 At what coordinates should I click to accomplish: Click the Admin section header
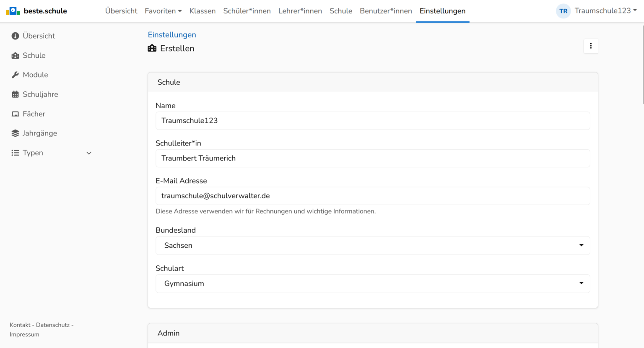point(373,333)
